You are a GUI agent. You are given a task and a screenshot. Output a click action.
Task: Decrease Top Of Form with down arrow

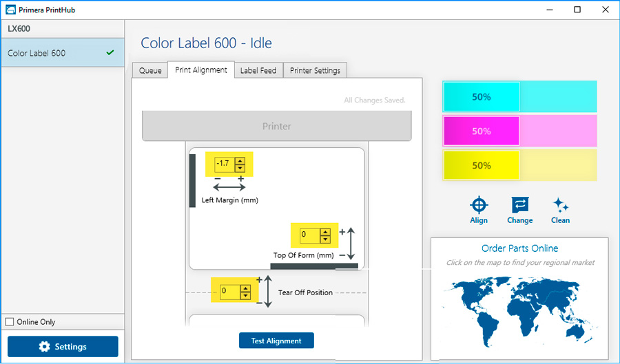pyautogui.click(x=325, y=239)
